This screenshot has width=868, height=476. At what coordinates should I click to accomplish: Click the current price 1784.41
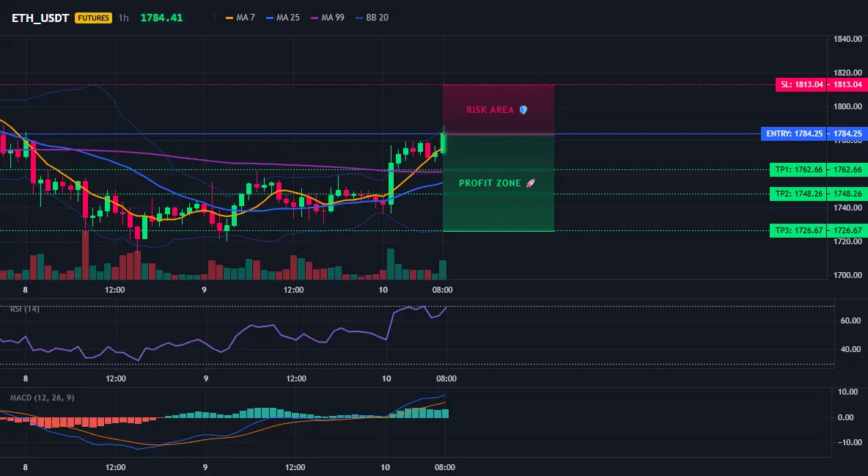pos(161,18)
